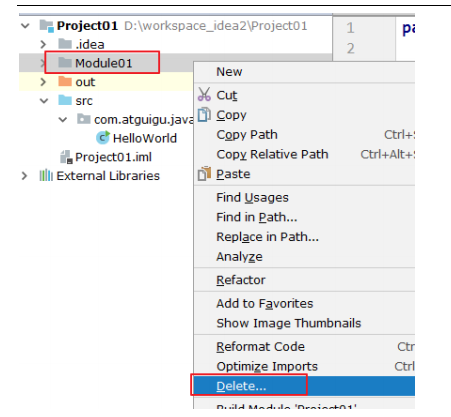451x417 pixels.
Task: Click the Project01 project folder icon
Action: point(46,26)
